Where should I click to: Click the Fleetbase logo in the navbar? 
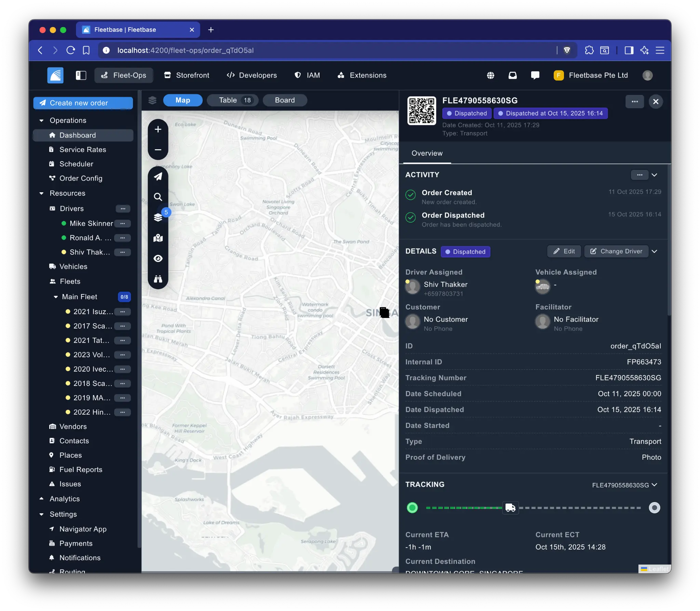[55, 75]
